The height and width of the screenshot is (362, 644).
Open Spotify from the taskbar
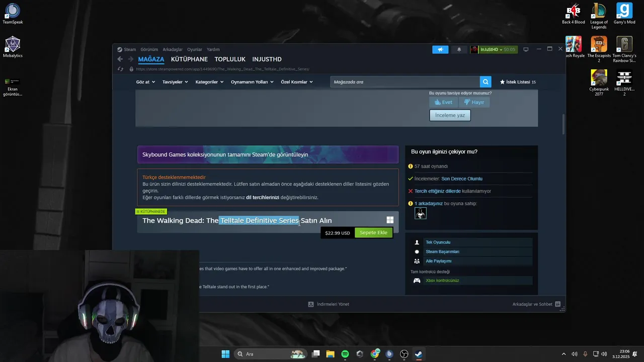pyautogui.click(x=345, y=354)
